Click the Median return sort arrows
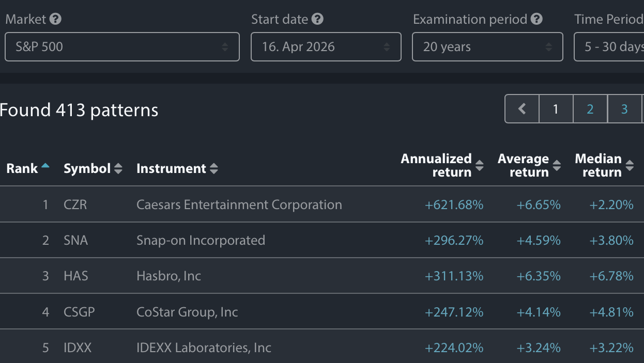This screenshot has width=644, height=363. tap(630, 165)
